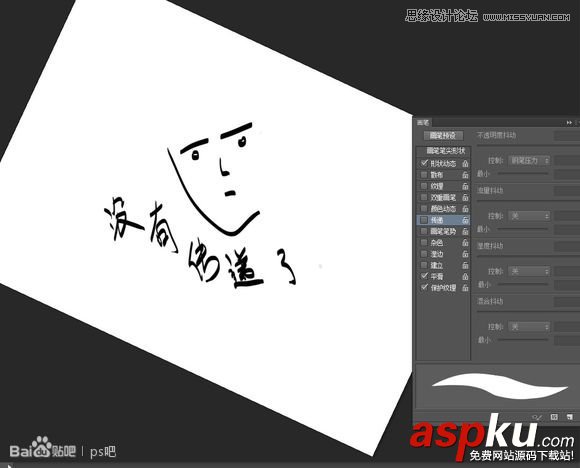The width and height of the screenshot is (580, 468).
Task: Toggle the live tip brush preview icon
Action: click(537, 417)
